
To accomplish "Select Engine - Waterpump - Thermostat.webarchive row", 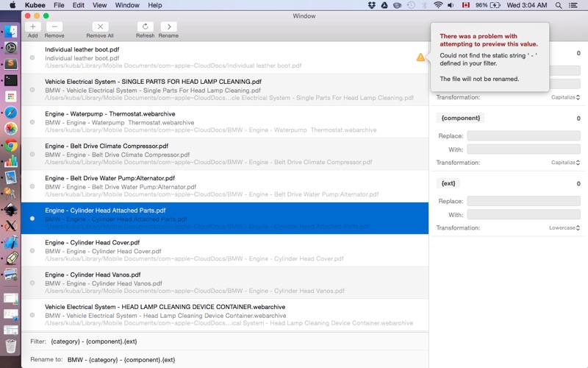I will (x=225, y=122).
